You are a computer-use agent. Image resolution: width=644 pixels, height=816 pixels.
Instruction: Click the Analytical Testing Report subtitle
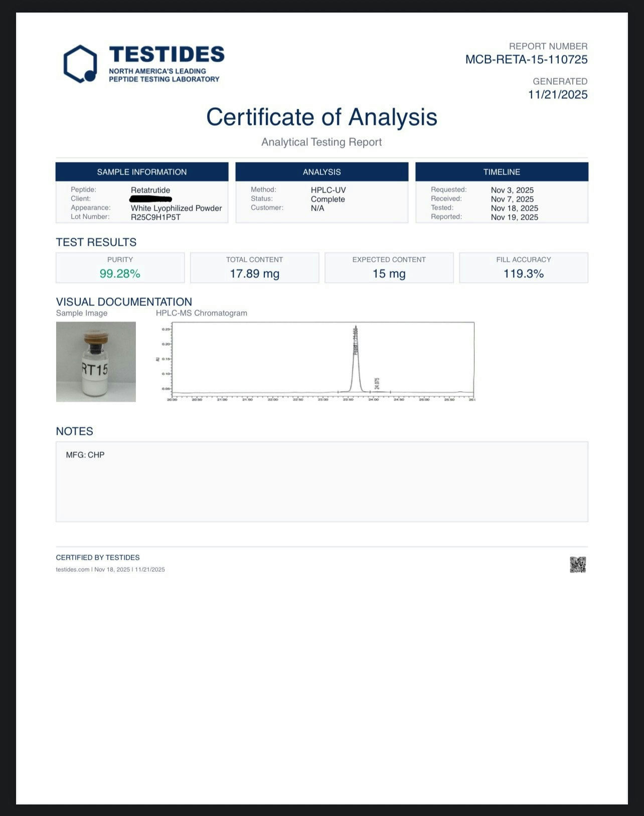click(x=321, y=142)
